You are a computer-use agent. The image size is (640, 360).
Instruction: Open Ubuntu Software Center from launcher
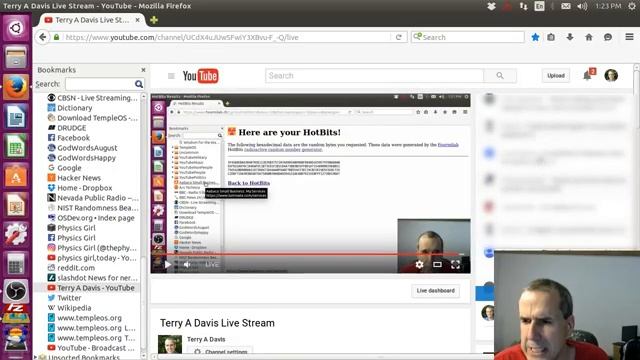tap(16, 176)
